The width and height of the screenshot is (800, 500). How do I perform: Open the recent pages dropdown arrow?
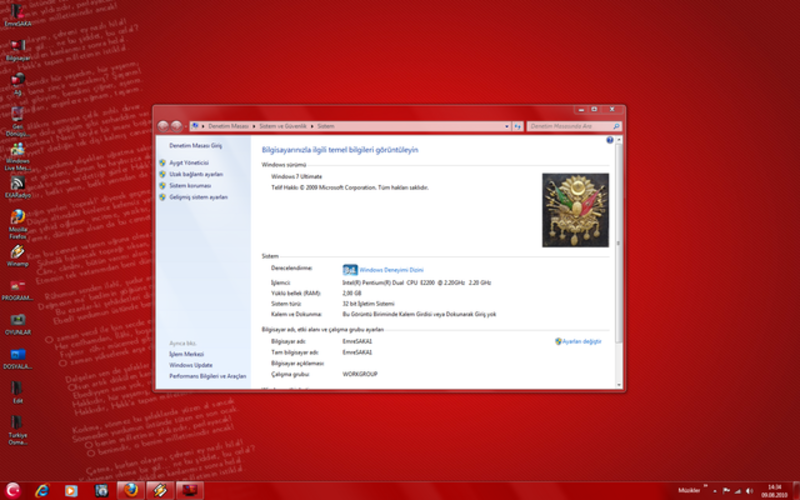(x=186, y=126)
